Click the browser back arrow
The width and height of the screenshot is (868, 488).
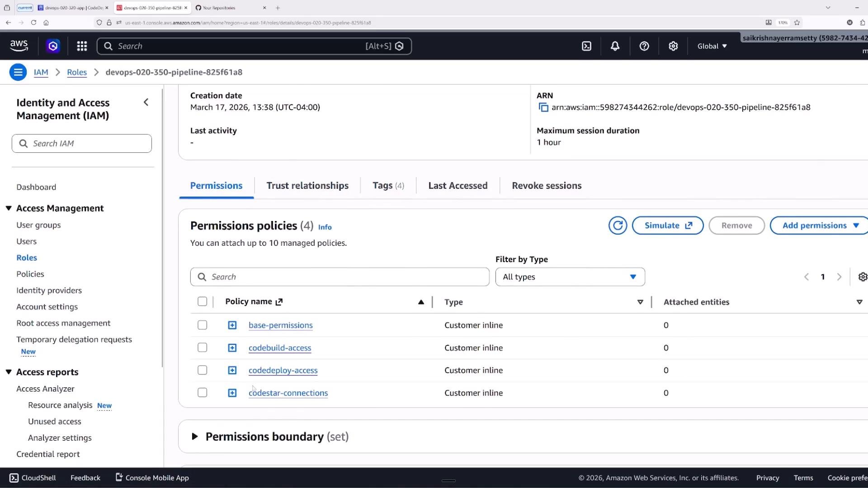(x=8, y=23)
